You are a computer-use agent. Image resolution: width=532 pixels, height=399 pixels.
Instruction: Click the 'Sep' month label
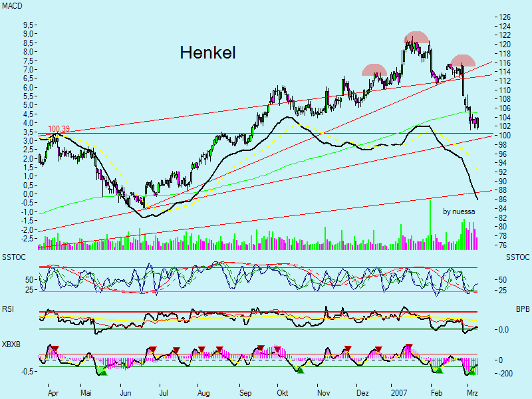coord(245,393)
